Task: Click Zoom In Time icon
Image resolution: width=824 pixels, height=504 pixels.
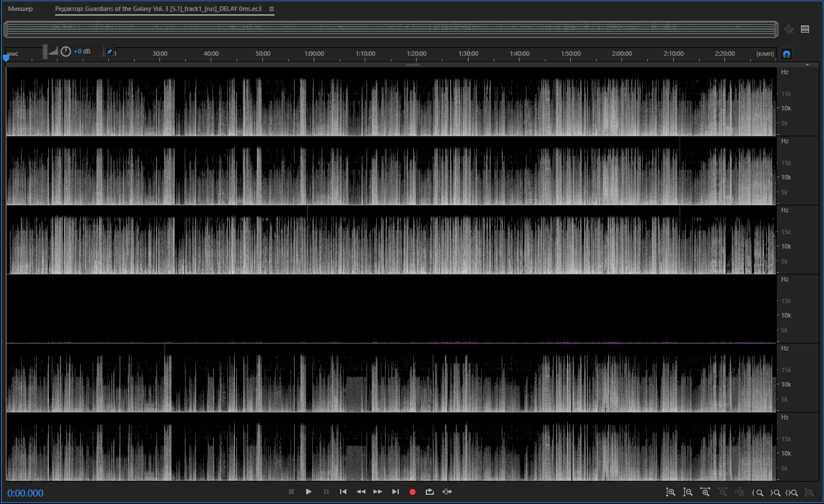Action: pyautogui.click(x=705, y=492)
